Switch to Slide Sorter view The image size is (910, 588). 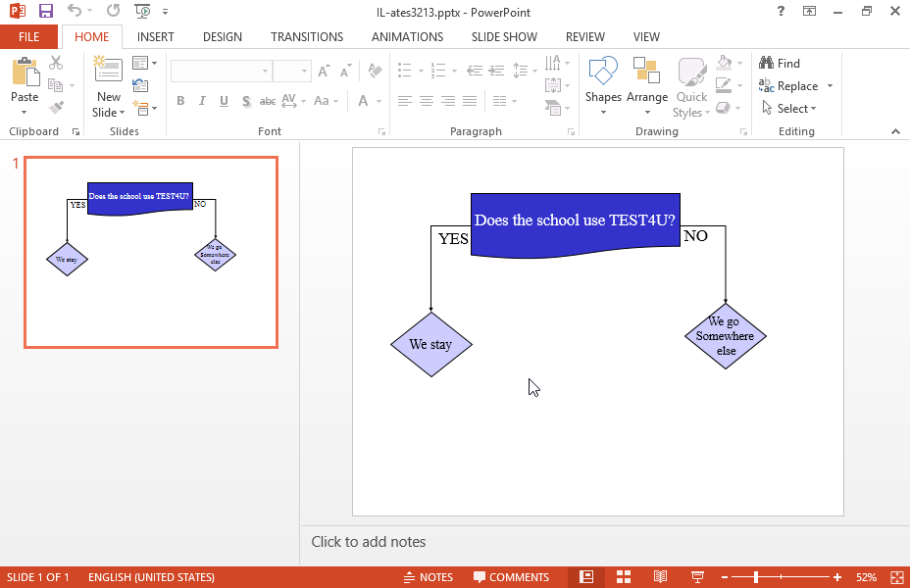624,577
